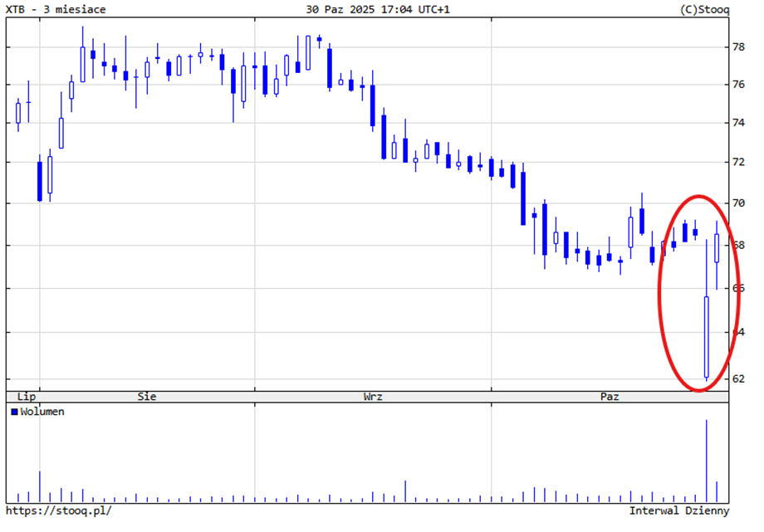Select the Lip month label on time axis
Screen dimensions: 764x532
27,397
